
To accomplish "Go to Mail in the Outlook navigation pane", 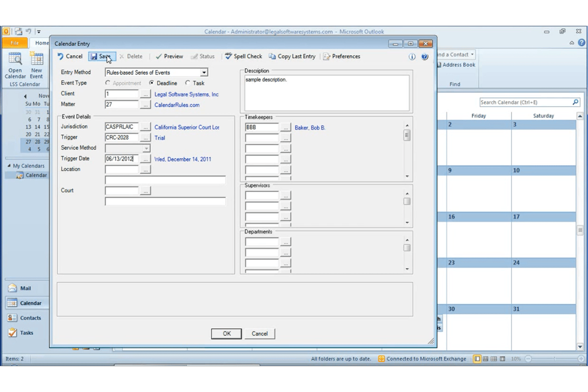I will pyautogui.click(x=25, y=288).
